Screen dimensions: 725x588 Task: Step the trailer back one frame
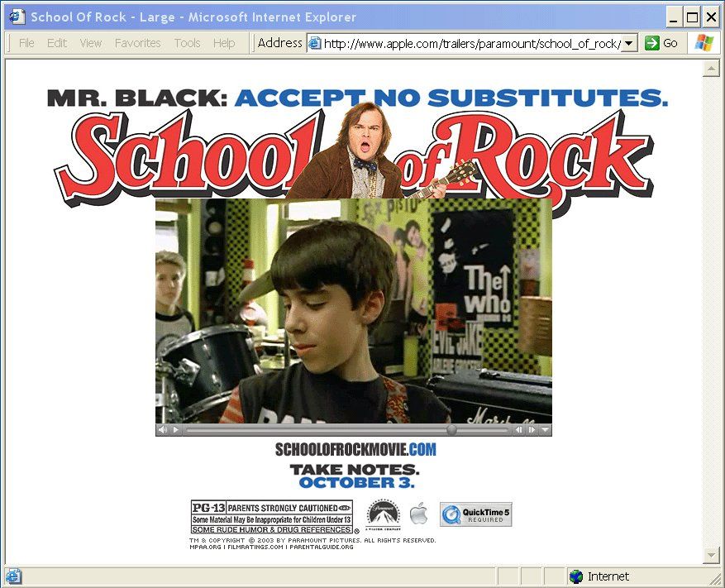click(520, 430)
